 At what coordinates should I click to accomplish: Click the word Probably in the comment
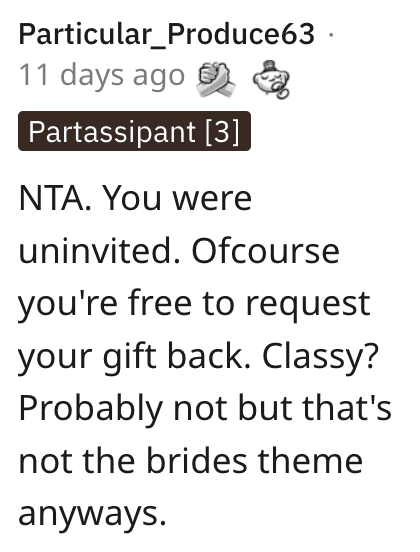pos(91,410)
